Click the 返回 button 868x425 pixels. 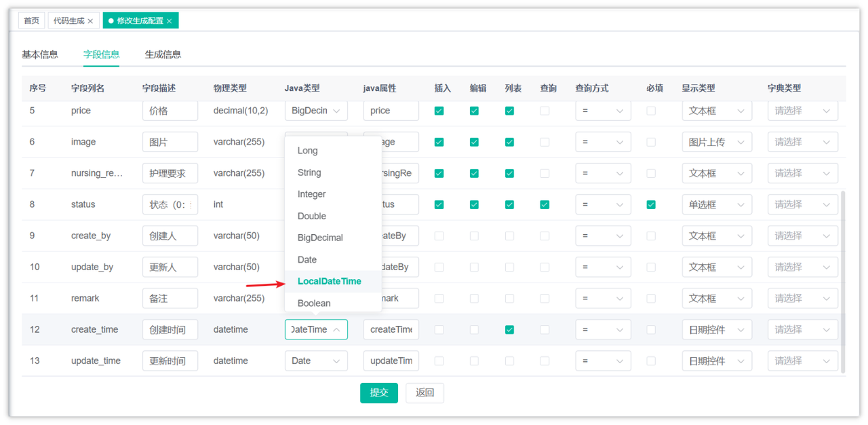click(x=425, y=392)
